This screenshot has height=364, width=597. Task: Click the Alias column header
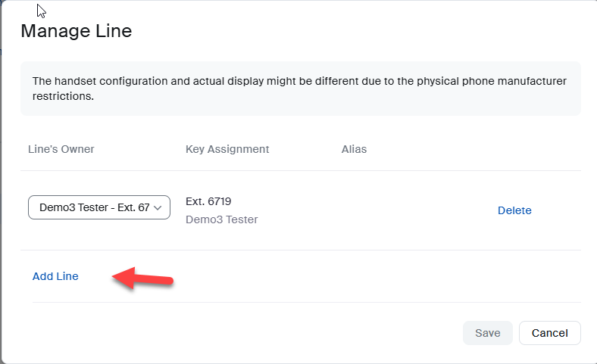[x=354, y=149]
